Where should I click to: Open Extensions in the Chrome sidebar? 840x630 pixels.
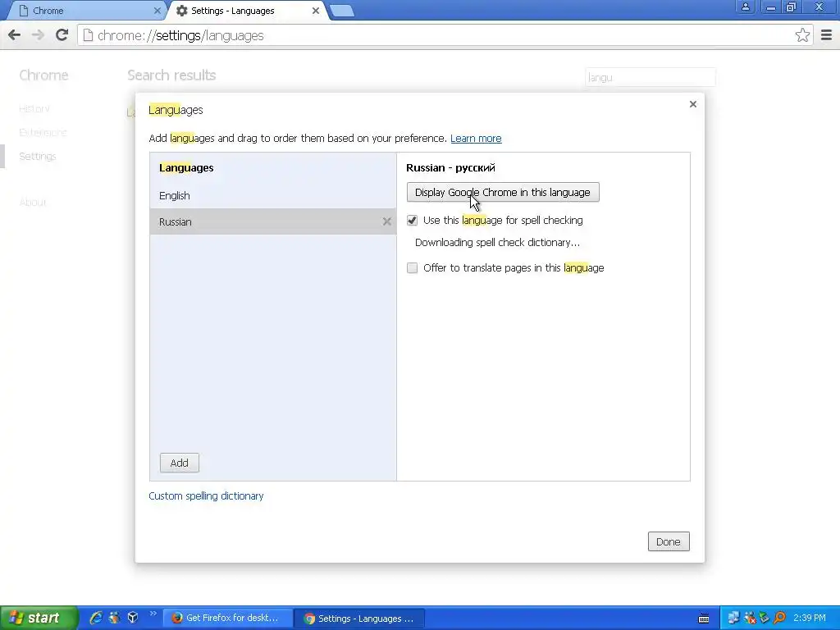[43, 132]
